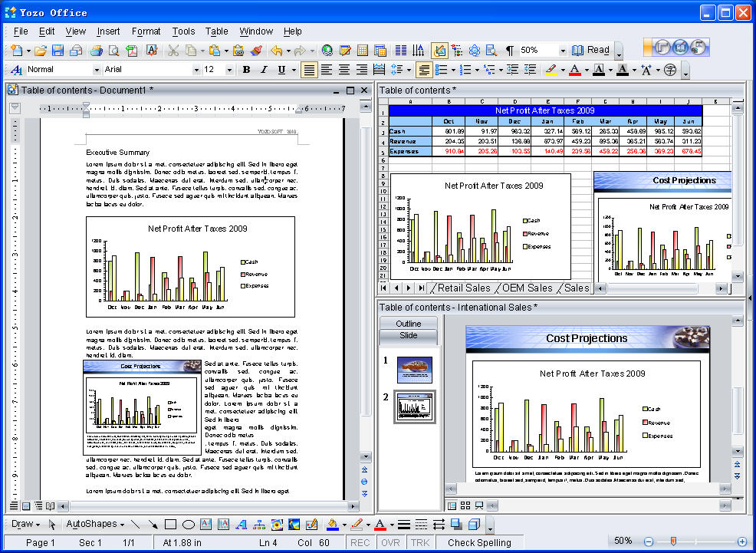Set paragraph alignment to left
The image size is (756, 553).
pos(327,70)
